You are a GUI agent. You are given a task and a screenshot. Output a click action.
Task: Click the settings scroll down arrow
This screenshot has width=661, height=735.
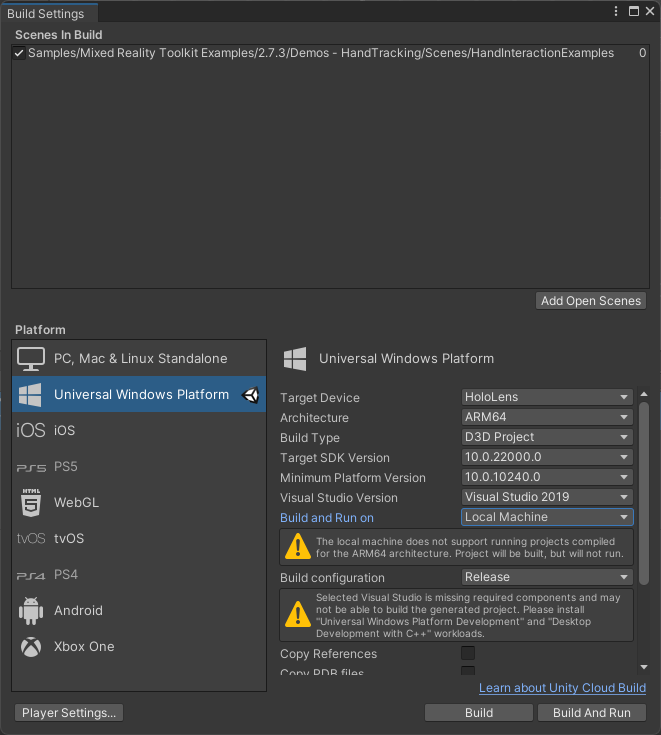(644, 667)
